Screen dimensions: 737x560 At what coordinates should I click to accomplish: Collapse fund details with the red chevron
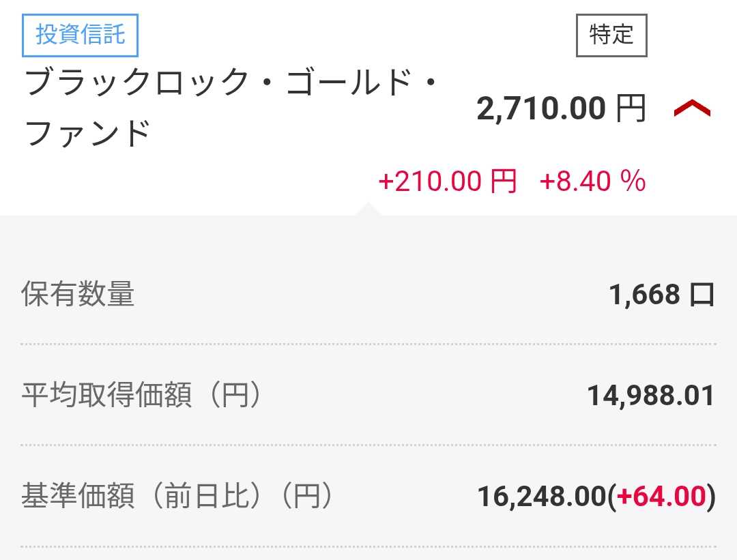(x=692, y=109)
